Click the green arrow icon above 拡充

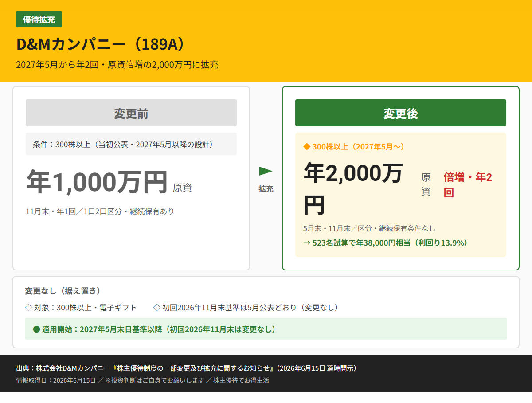point(266,171)
